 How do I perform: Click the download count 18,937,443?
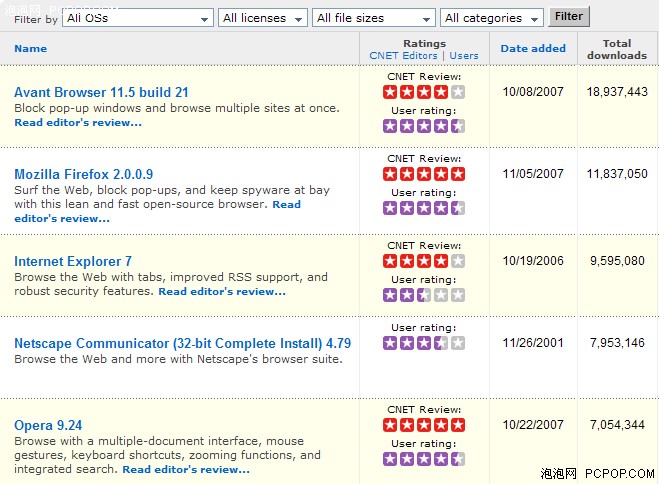click(x=617, y=92)
